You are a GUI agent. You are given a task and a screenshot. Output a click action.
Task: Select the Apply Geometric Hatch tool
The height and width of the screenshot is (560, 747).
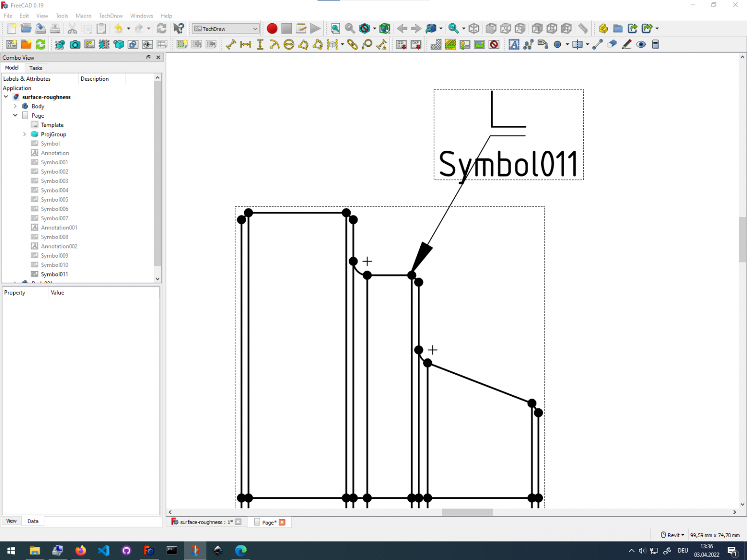click(451, 44)
